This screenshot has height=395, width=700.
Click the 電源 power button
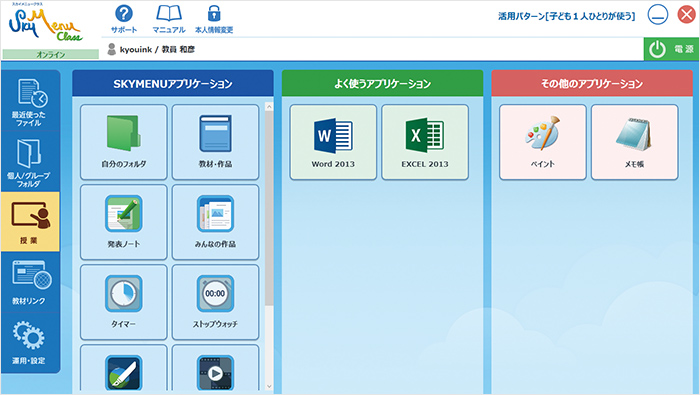click(671, 49)
